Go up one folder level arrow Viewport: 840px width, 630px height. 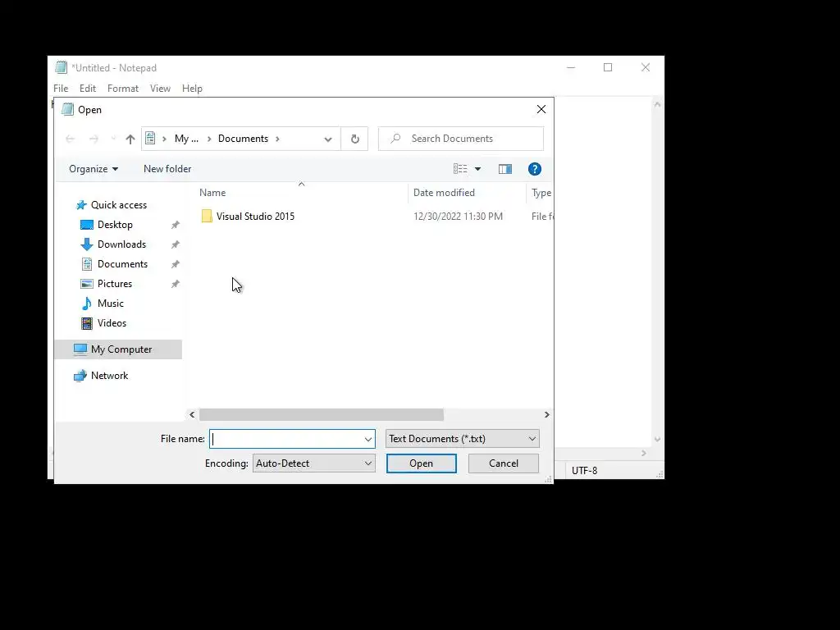(130, 139)
